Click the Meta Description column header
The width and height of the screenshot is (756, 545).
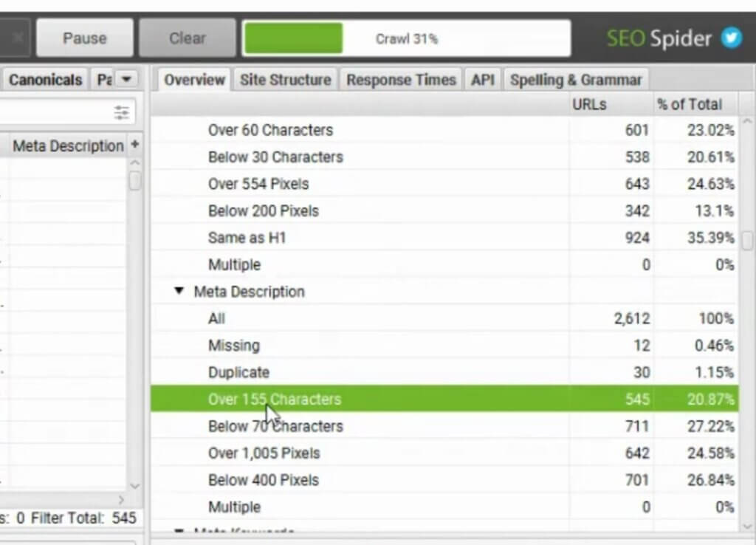pyautogui.click(x=68, y=145)
